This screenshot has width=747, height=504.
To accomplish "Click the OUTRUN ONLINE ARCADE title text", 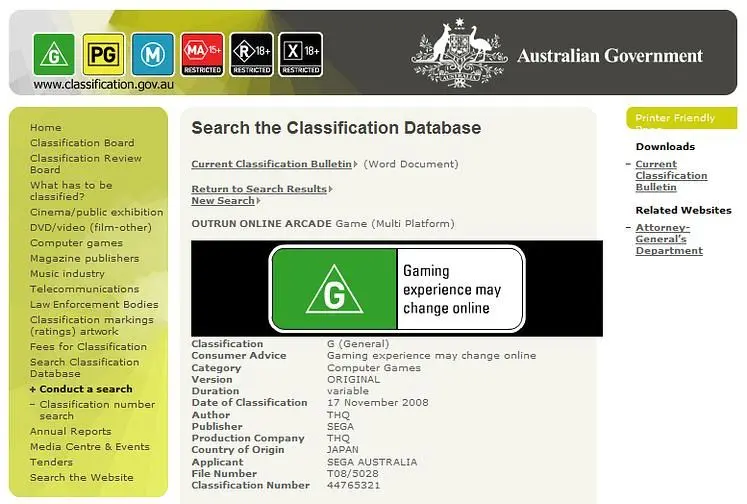I will click(x=262, y=223).
